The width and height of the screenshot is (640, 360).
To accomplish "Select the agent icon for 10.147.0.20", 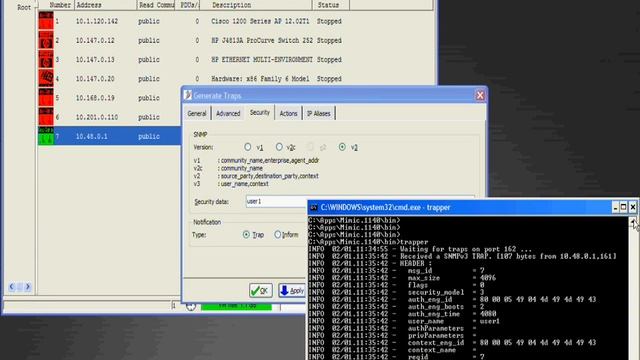I will click(x=46, y=78).
